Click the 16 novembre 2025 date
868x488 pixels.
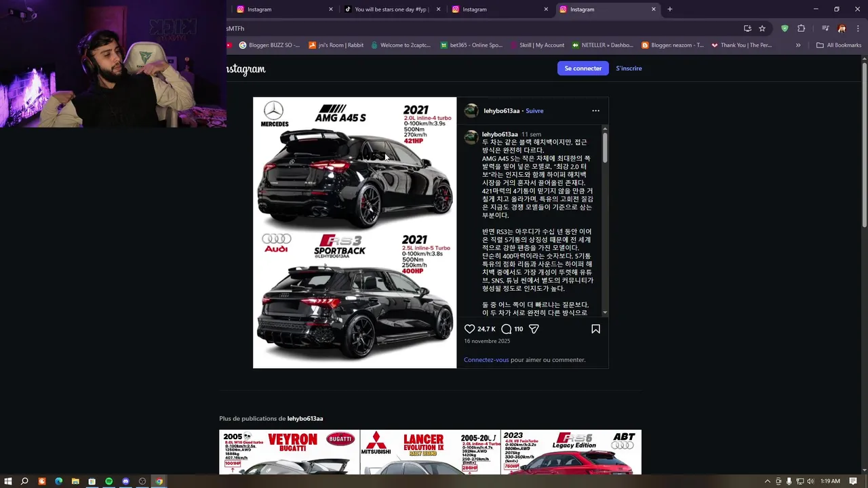(487, 341)
